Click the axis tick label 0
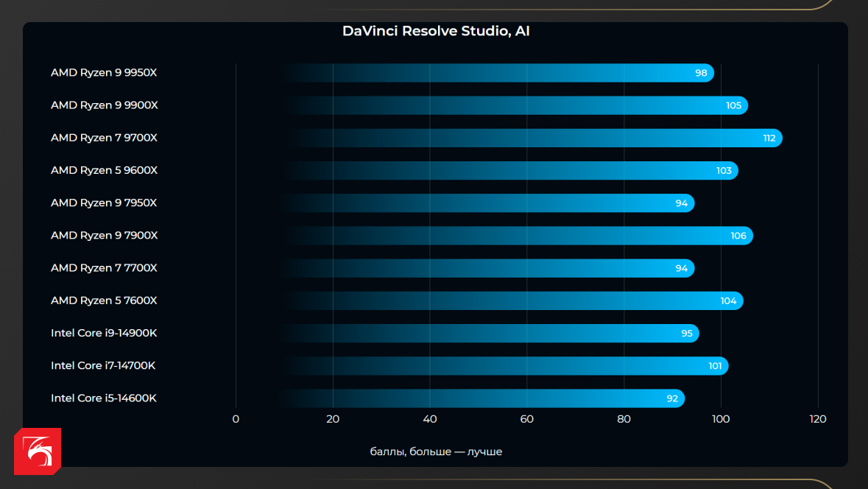Image resolution: width=868 pixels, height=489 pixels. pyautogui.click(x=236, y=419)
